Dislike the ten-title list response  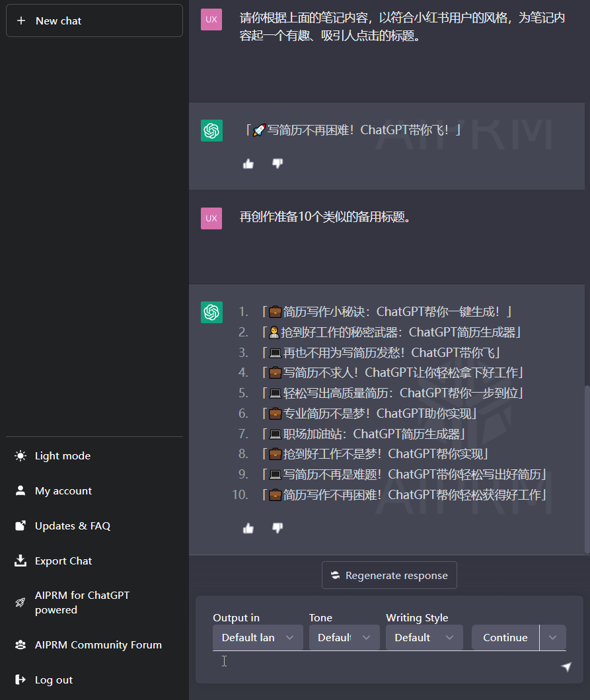[277, 528]
